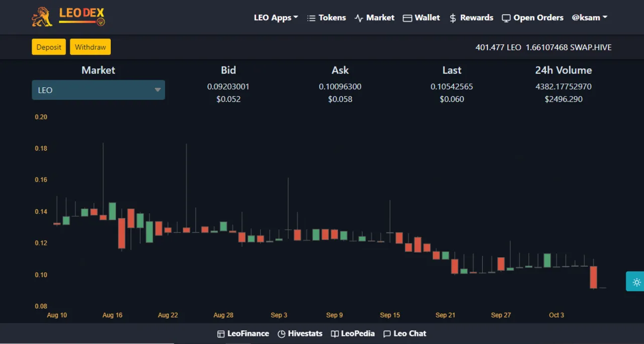This screenshot has height=344, width=644.
Task: Click the 24h Volume value 4382.17752970
Action: pos(563,87)
